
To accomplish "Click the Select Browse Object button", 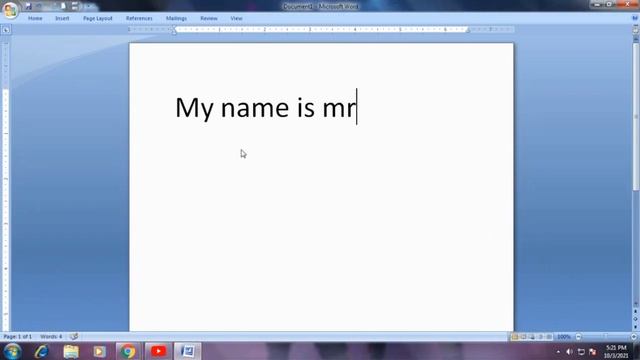I will (636, 319).
